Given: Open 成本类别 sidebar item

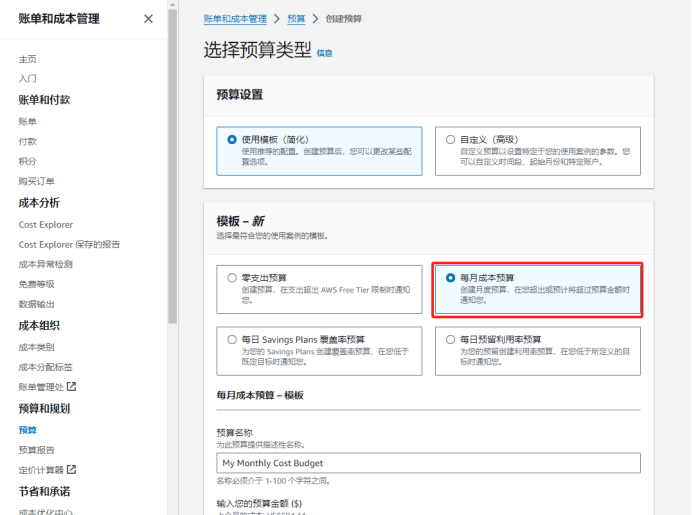Looking at the screenshot, I should tap(37, 347).
